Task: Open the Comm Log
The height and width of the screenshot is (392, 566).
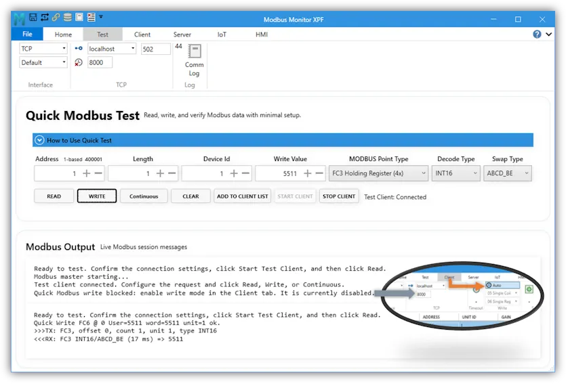Action: (194, 60)
